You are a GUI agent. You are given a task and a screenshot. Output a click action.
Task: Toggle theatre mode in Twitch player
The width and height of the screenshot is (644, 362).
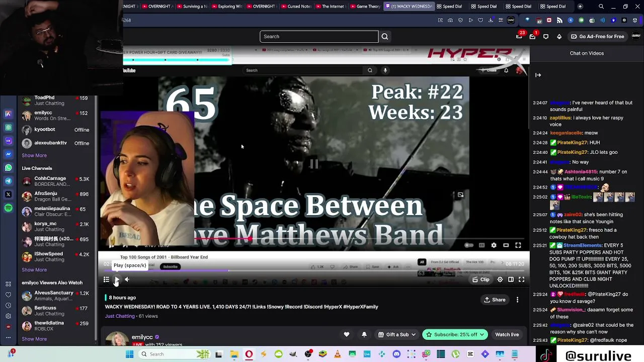click(x=511, y=280)
